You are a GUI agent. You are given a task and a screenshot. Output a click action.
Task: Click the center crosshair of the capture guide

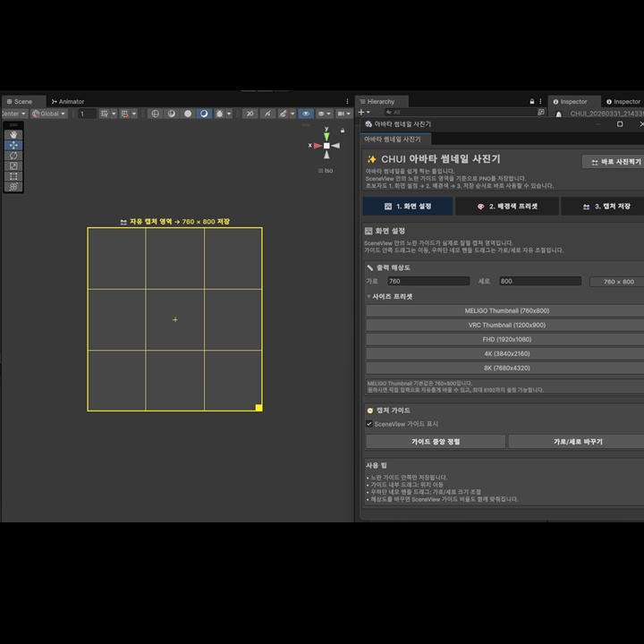pyautogui.click(x=175, y=319)
